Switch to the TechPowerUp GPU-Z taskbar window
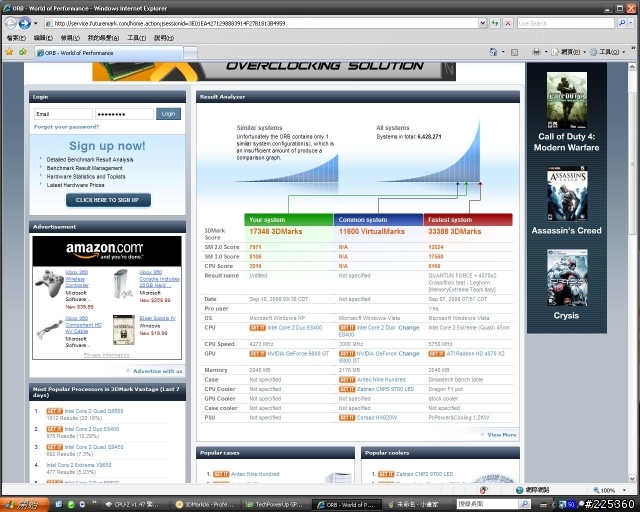The image size is (640, 512). pos(276,505)
